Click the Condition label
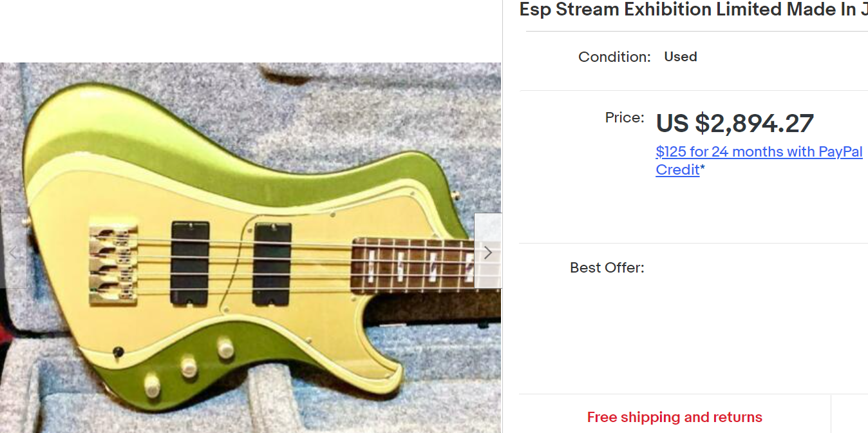 click(x=614, y=57)
